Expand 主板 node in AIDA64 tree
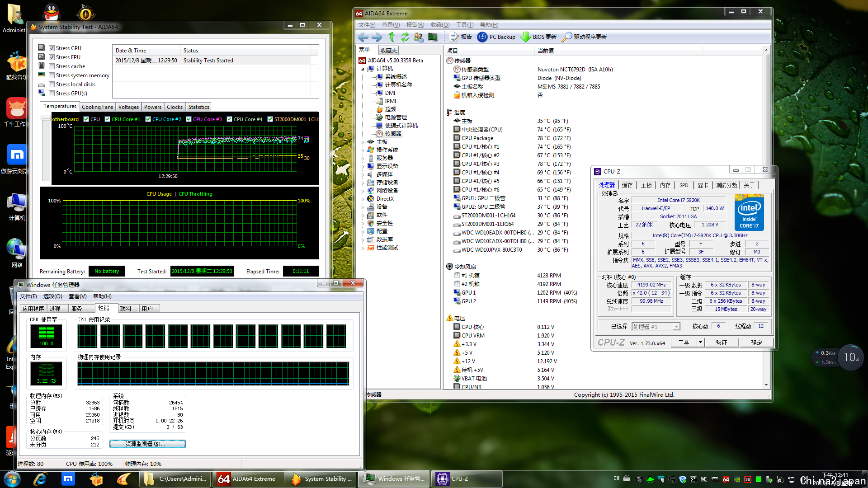 [363, 142]
